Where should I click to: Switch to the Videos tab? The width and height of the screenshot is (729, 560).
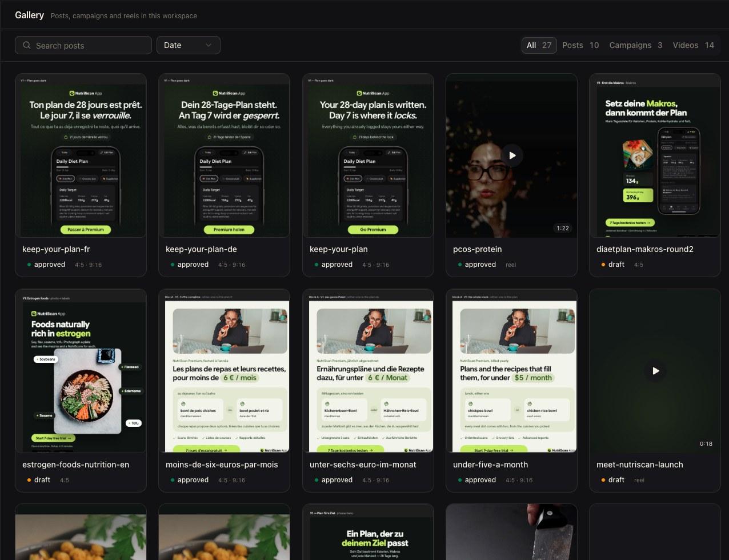[694, 45]
